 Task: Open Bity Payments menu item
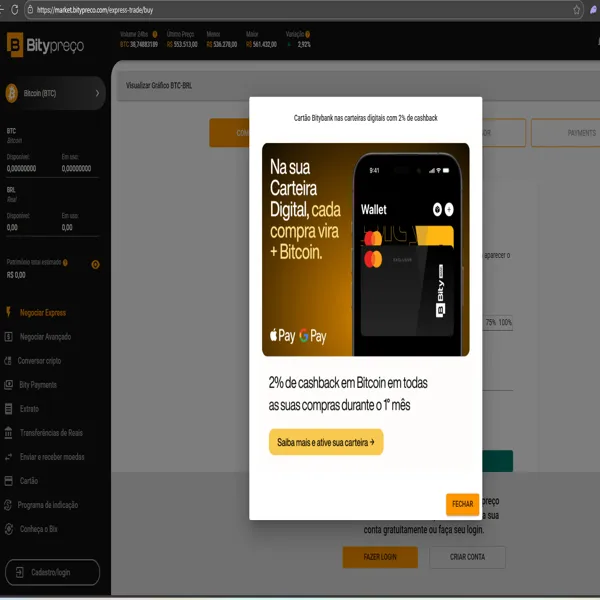tap(38, 385)
